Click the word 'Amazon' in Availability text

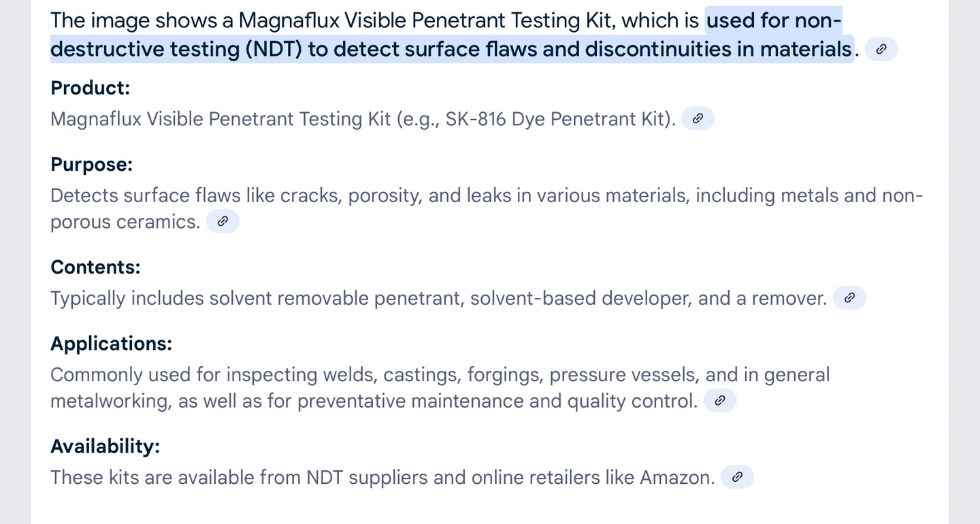(x=677, y=478)
